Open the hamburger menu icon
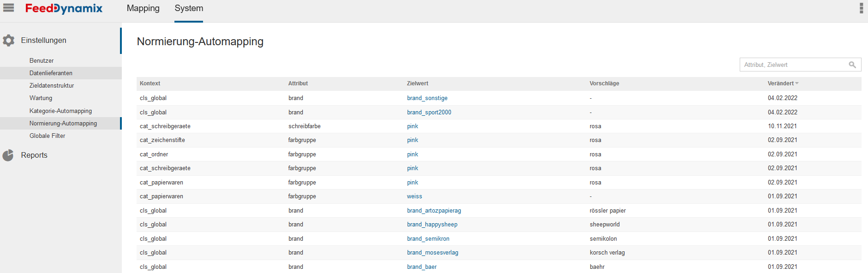 (8, 8)
